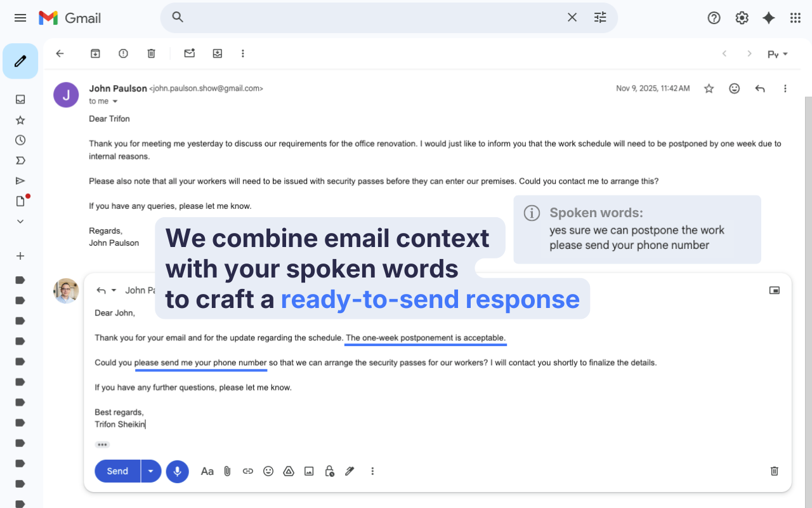Image resolution: width=812 pixels, height=508 pixels.
Task: Start voice dictation with the microphone button
Action: [x=177, y=471]
